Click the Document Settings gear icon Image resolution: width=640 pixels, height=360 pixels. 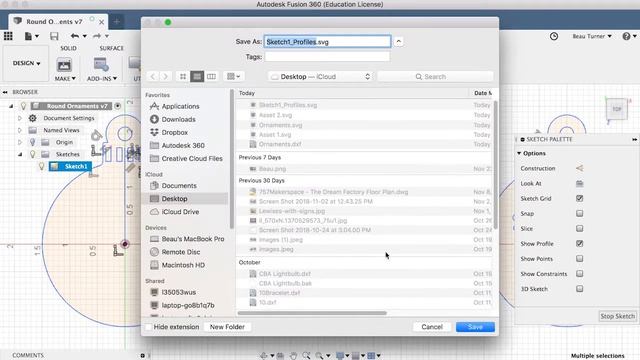(33, 118)
